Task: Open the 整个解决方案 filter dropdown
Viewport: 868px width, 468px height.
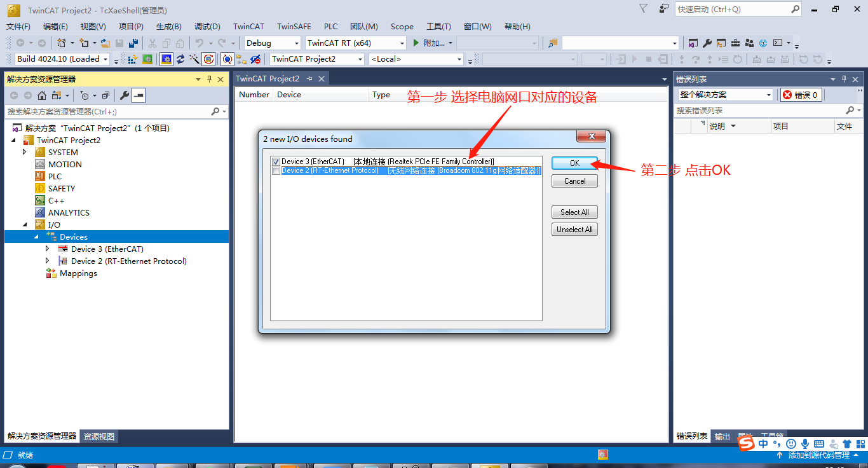Action: pos(725,95)
